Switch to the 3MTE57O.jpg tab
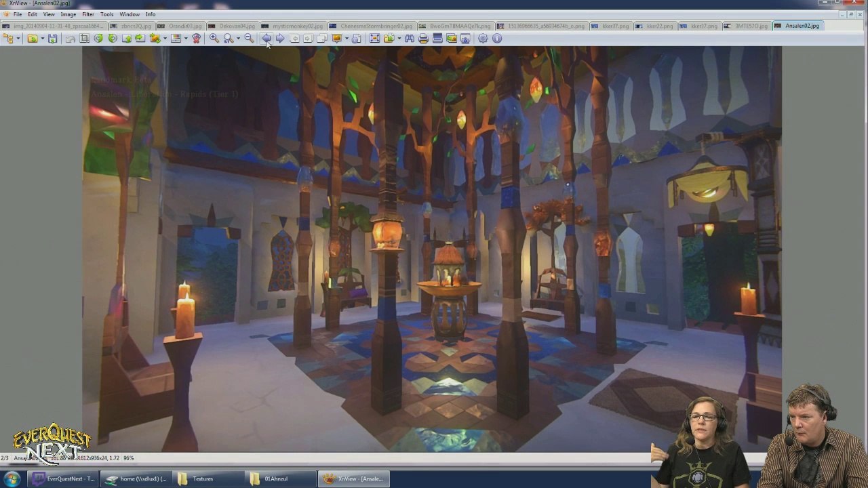868x488 pixels. pos(746,26)
